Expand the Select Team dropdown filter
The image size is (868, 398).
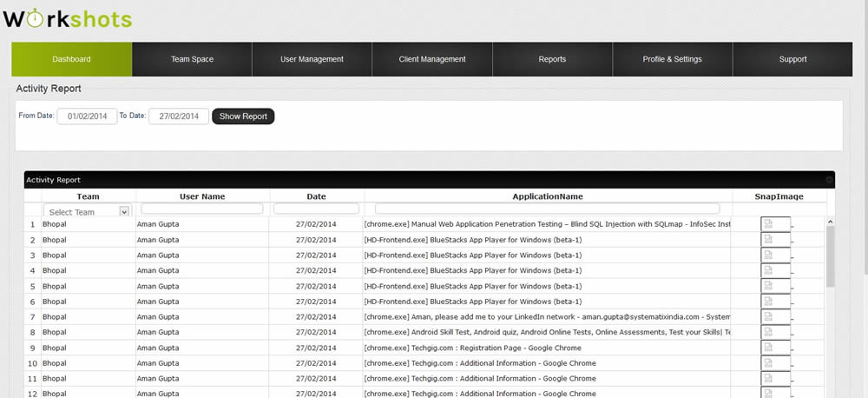click(x=124, y=211)
